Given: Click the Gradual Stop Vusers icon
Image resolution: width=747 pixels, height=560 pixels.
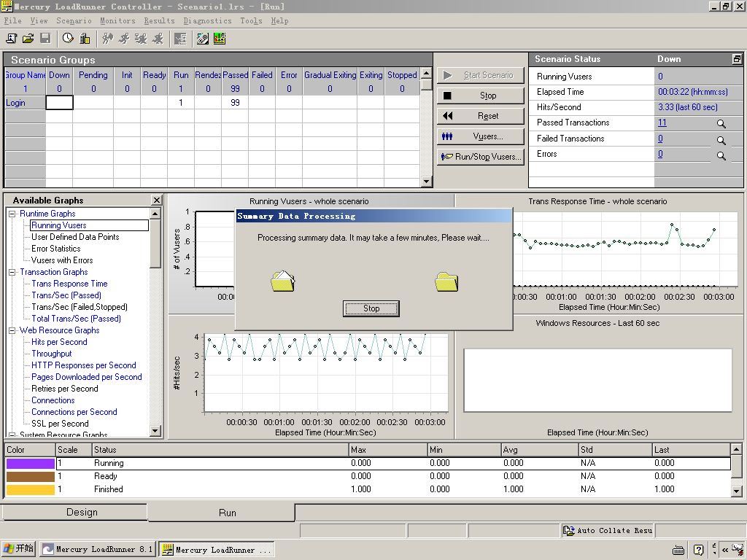Looking at the screenshot, I should 141,39.
